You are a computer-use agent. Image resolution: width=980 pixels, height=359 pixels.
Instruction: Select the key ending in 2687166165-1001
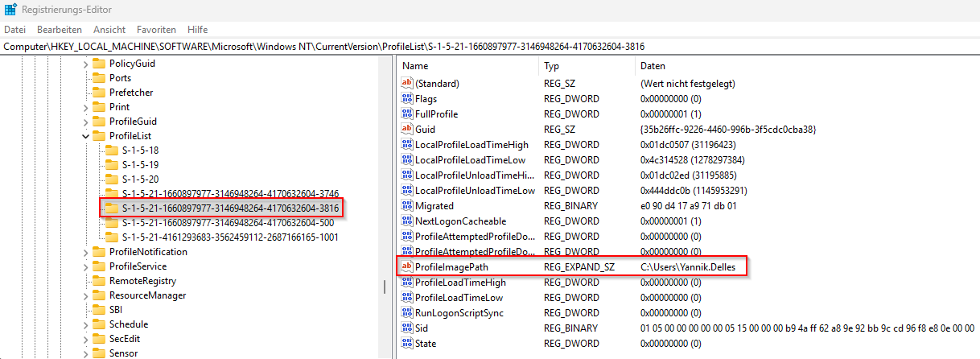click(x=230, y=237)
